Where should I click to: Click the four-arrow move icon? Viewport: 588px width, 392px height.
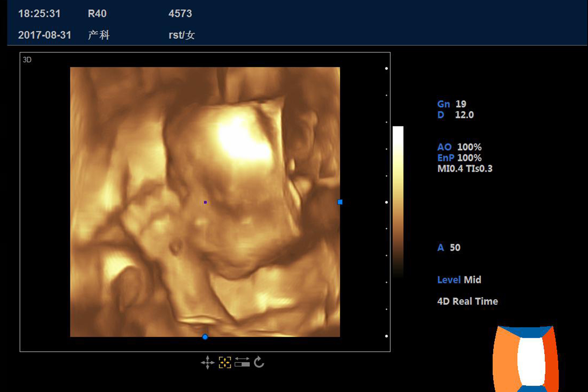tap(208, 362)
